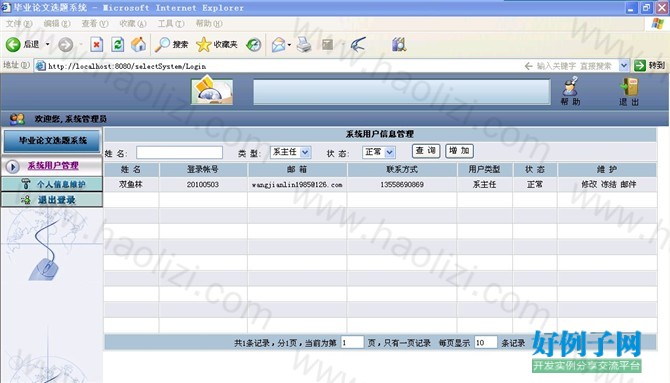This screenshot has width=670, height=383.
Task: Open the Mail button dropdown arrow
Action: (x=289, y=44)
